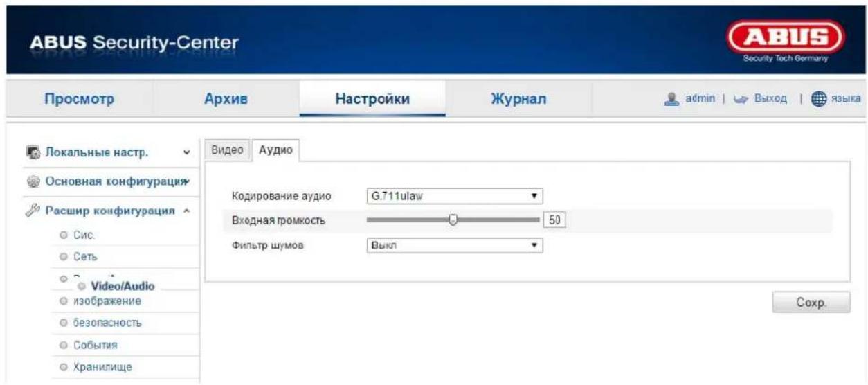Select the Аудио sub-tab

pyautogui.click(x=275, y=150)
